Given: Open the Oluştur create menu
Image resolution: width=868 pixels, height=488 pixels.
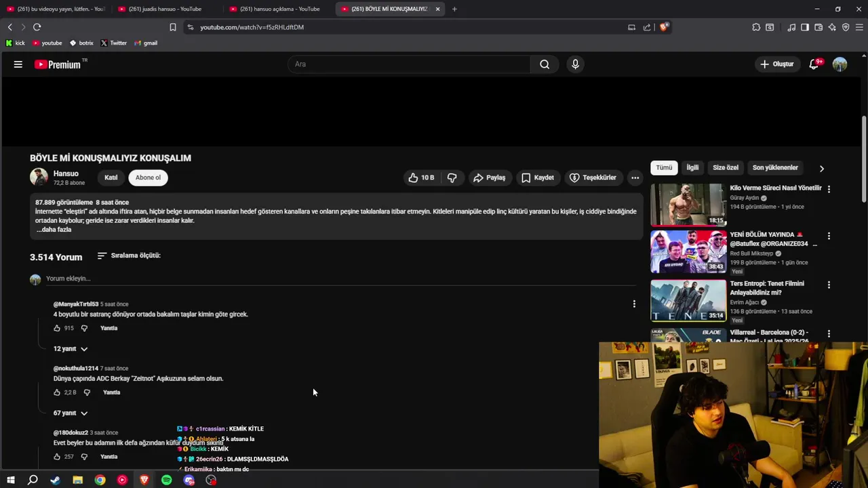Looking at the screenshot, I should point(776,64).
